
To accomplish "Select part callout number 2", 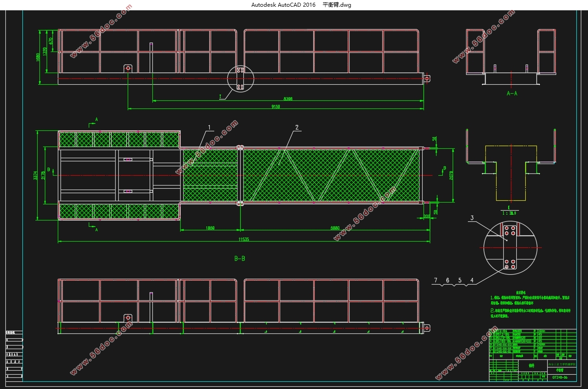I will pos(297,127).
